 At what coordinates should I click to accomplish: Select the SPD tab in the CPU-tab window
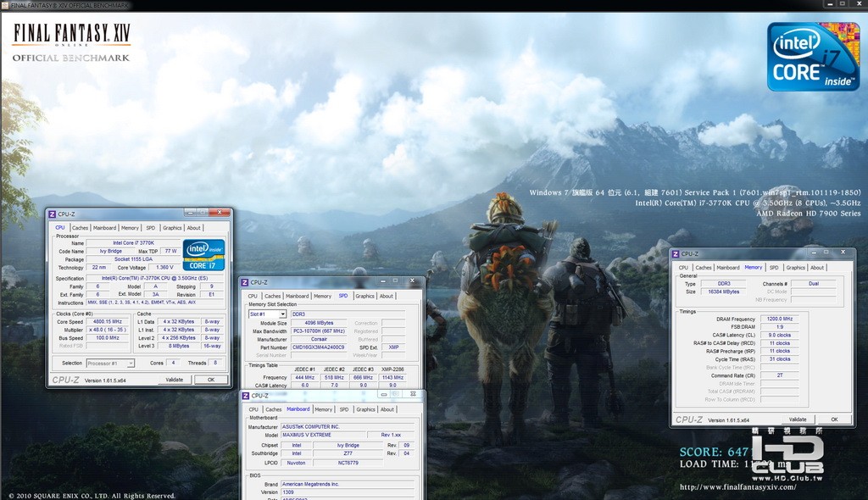click(151, 228)
